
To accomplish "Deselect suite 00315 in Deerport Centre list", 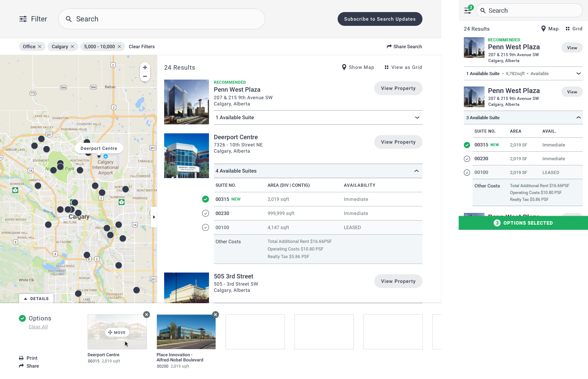I will (x=206, y=199).
